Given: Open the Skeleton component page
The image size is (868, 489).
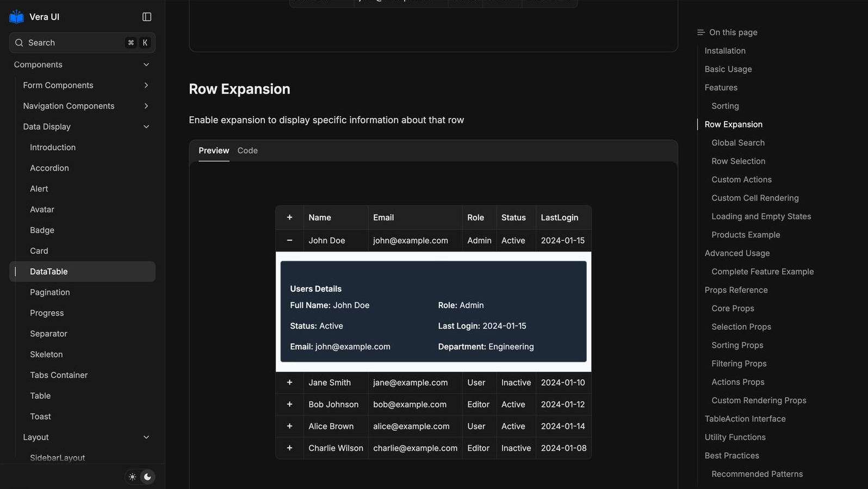Looking at the screenshot, I should [x=46, y=354].
